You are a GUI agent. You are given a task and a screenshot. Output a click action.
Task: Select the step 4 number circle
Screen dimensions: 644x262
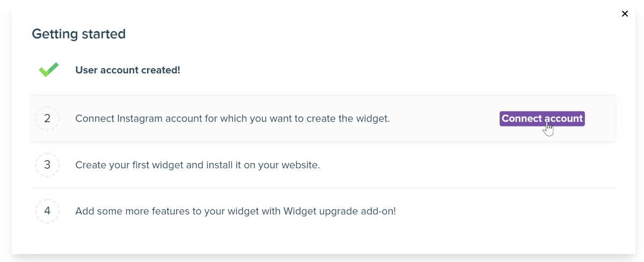point(47,211)
